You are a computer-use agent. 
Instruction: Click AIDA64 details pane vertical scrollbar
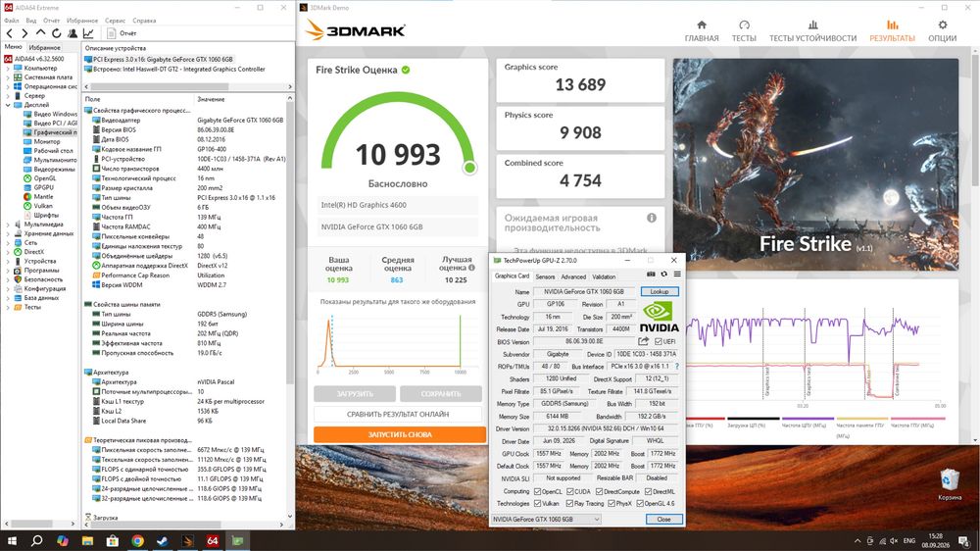290,307
